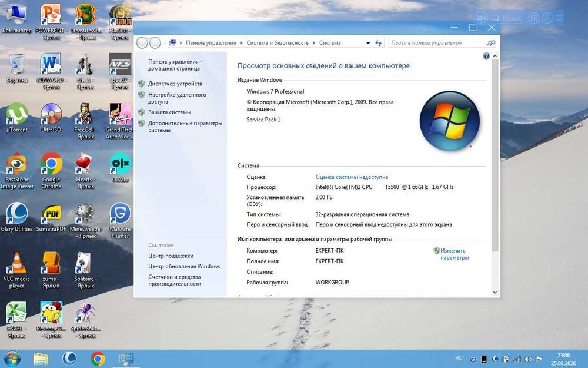
Task: Open the Glary Utilities taskbar icon
Action: click(69, 359)
